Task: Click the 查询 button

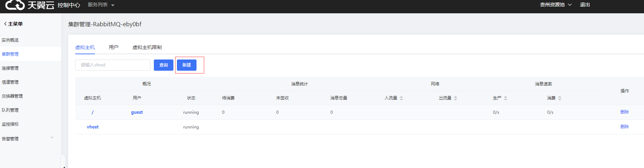Action: pos(164,65)
